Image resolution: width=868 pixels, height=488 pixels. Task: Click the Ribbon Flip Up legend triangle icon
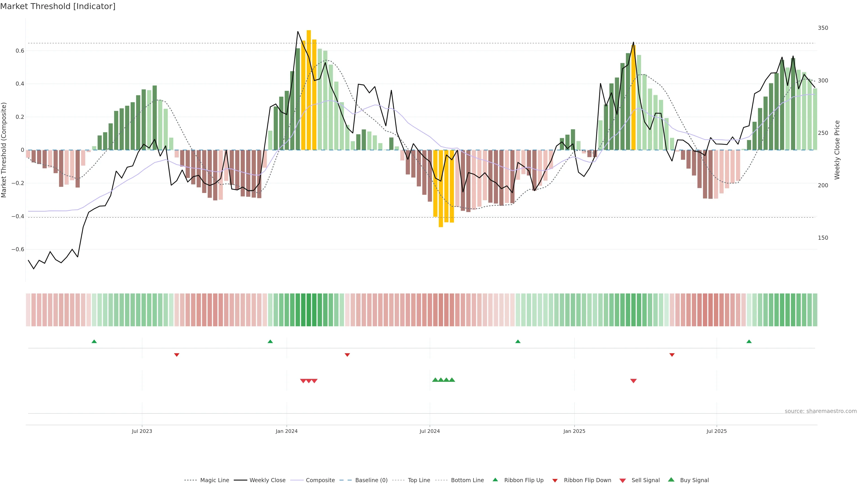coord(495,480)
